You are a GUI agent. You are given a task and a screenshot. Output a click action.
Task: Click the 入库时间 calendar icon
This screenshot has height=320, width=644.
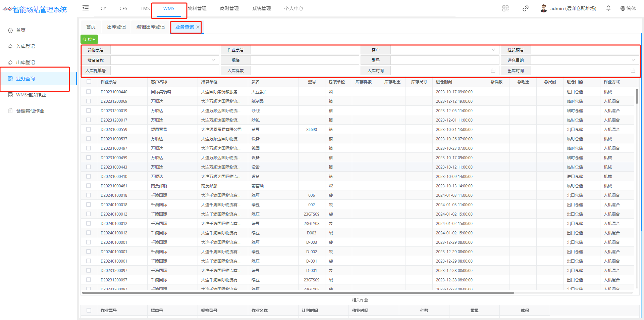click(493, 71)
